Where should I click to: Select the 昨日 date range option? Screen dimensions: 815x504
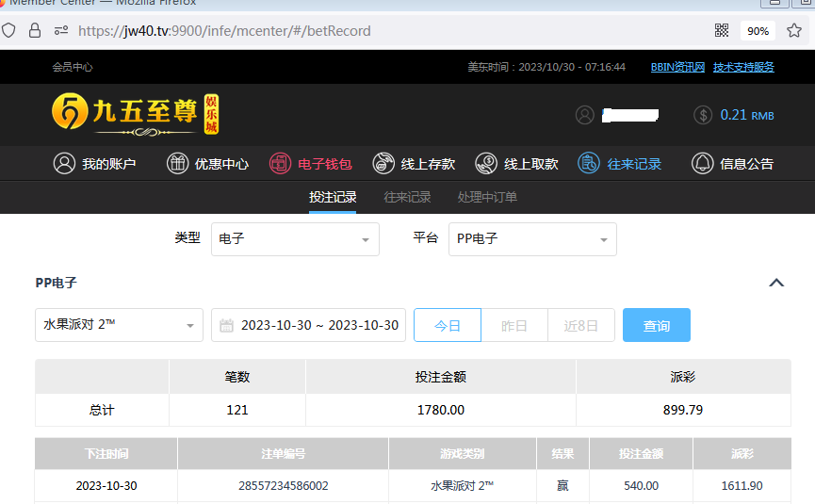coord(514,325)
